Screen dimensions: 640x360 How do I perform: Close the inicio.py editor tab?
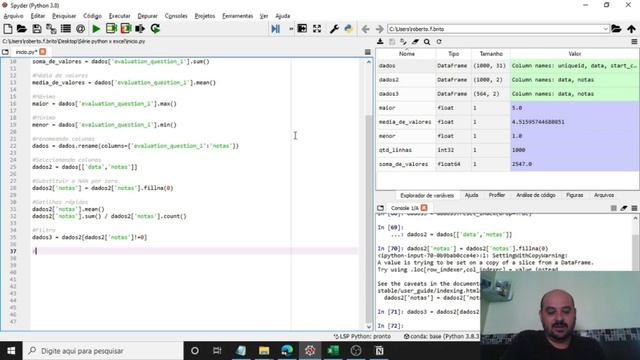tap(43, 52)
